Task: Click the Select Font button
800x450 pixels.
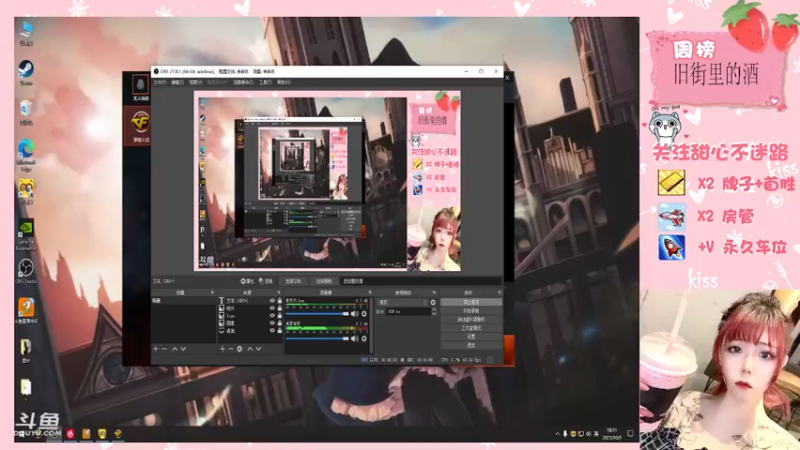Action: click(293, 281)
